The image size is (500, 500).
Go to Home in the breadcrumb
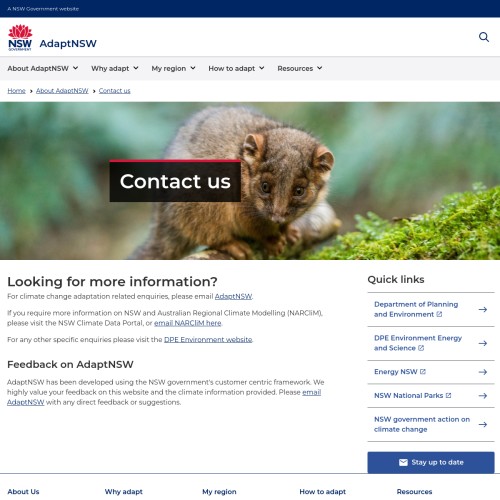point(16,91)
